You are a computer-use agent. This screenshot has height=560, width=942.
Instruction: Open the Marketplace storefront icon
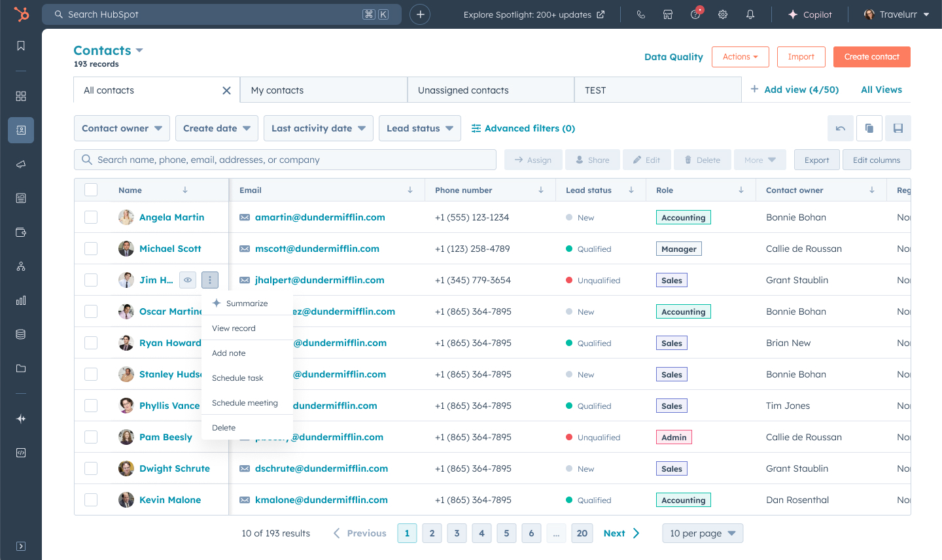point(668,14)
